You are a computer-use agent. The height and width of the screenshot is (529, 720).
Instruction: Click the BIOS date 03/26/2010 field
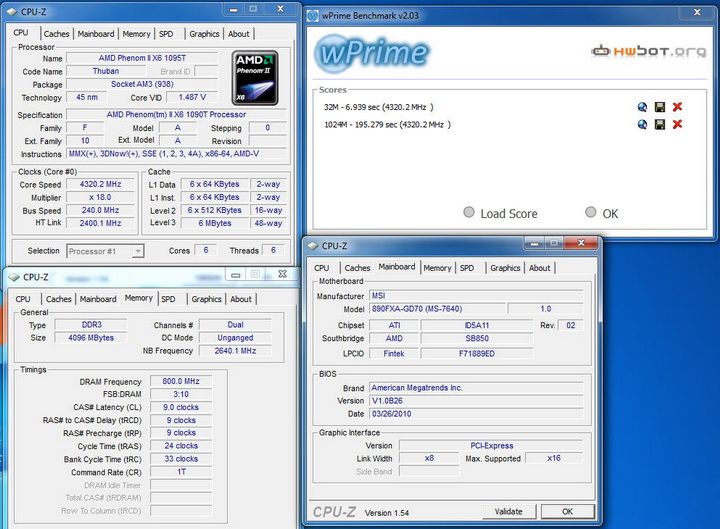pyautogui.click(x=476, y=414)
